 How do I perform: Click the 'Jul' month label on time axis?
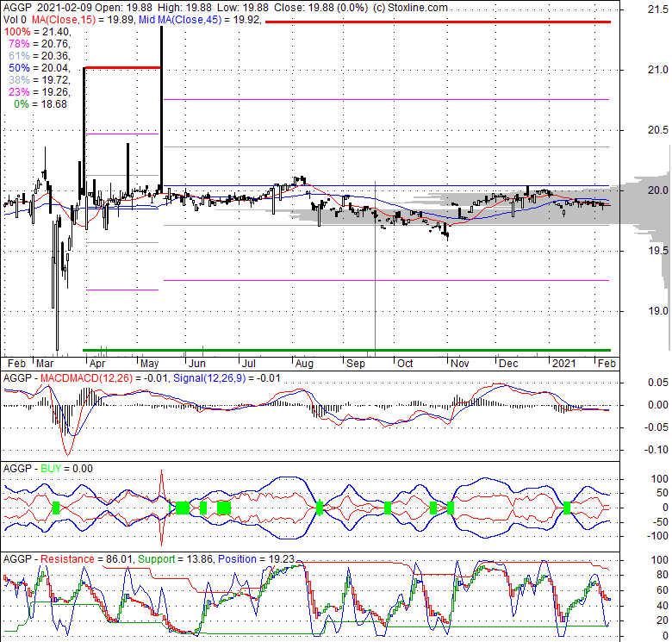249,364
